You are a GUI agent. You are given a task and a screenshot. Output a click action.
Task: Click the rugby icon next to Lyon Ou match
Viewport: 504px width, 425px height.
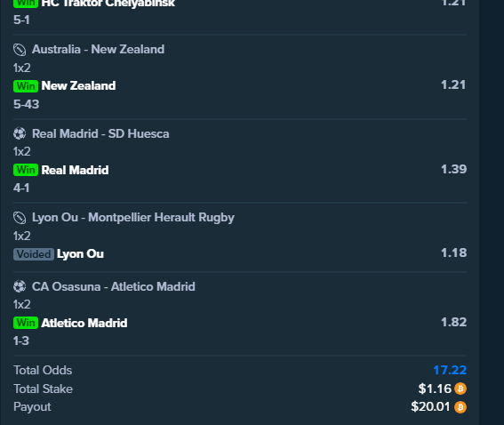(20, 218)
